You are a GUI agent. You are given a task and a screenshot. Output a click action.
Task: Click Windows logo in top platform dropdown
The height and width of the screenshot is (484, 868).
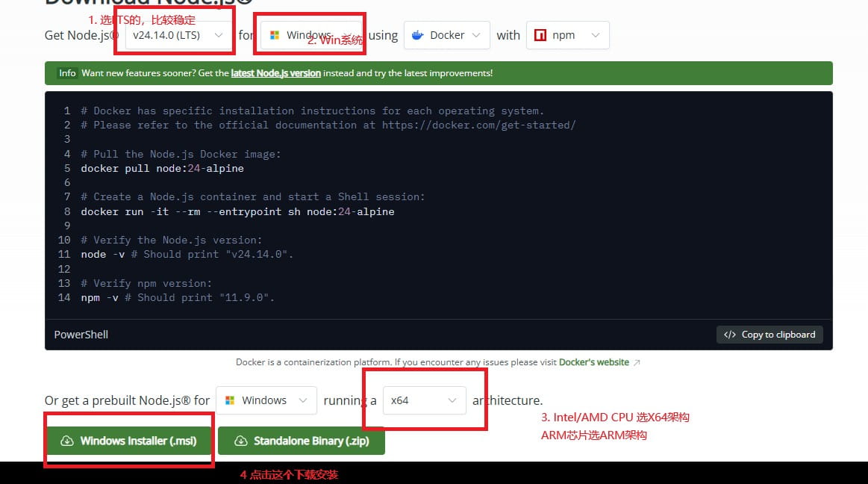(x=275, y=35)
